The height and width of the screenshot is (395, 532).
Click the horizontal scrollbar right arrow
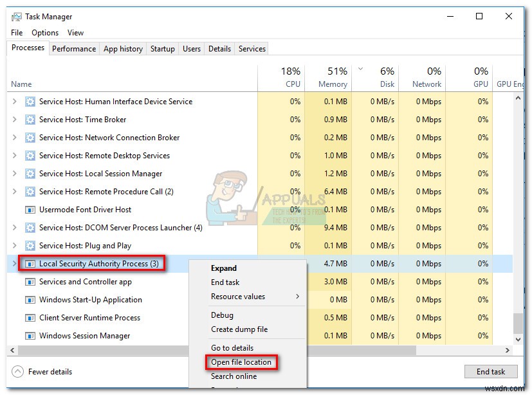[x=507, y=350]
